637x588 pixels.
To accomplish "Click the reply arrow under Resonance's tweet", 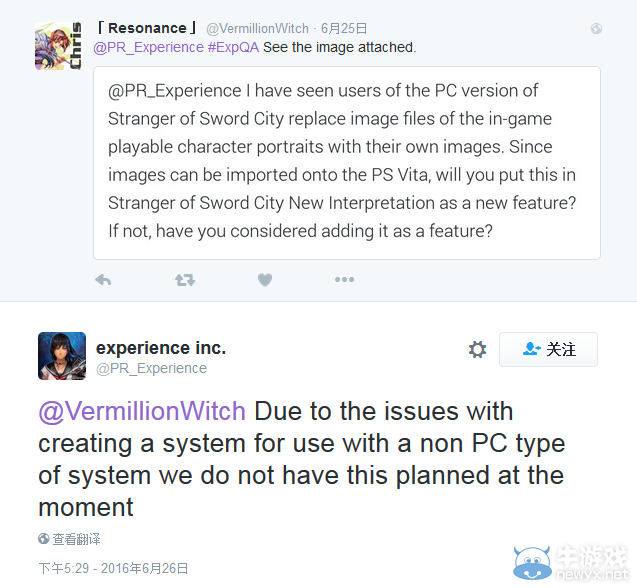I will [x=103, y=280].
